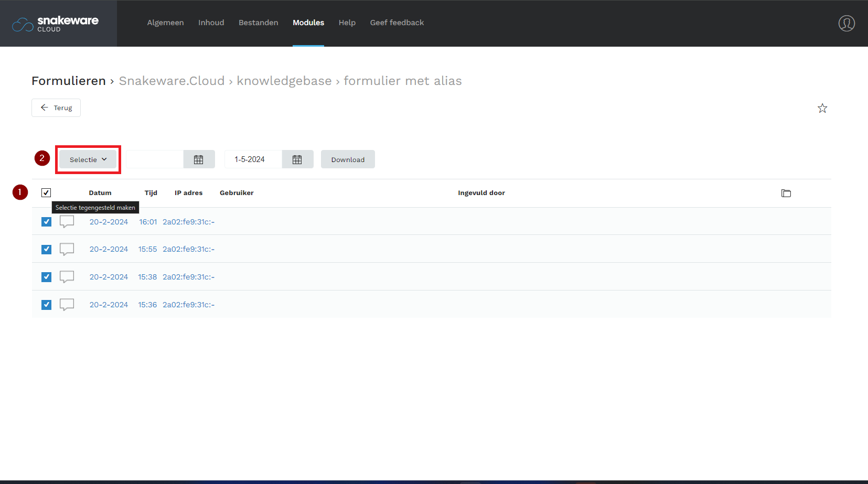Viewport: 868px width, 484px height.
Task: Click Geef feedback in top bar
Action: tap(397, 23)
